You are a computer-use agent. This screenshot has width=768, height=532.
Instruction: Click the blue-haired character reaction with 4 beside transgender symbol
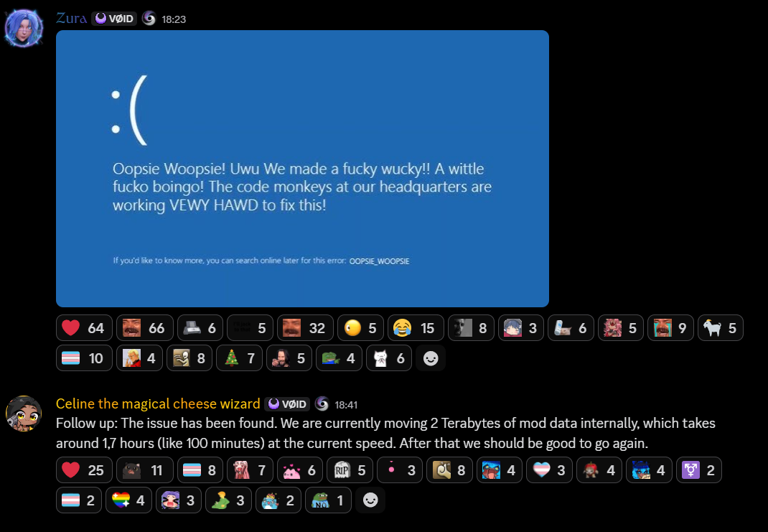coord(650,470)
